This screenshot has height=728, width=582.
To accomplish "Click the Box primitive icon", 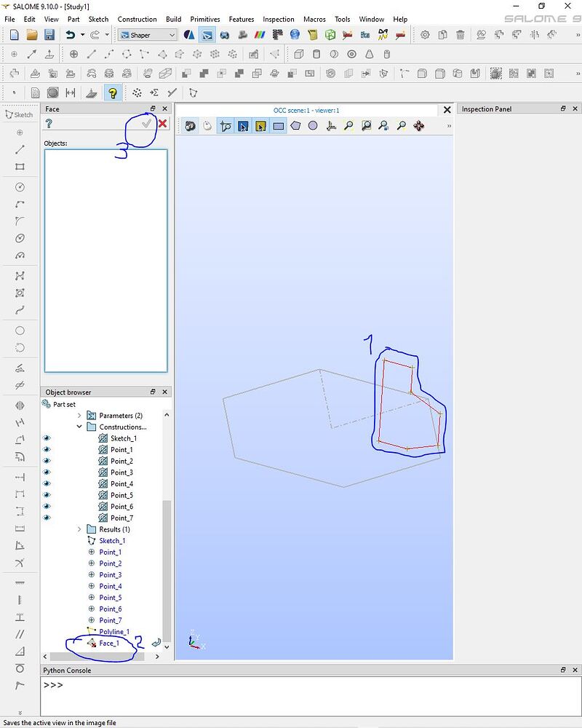I will 299,55.
